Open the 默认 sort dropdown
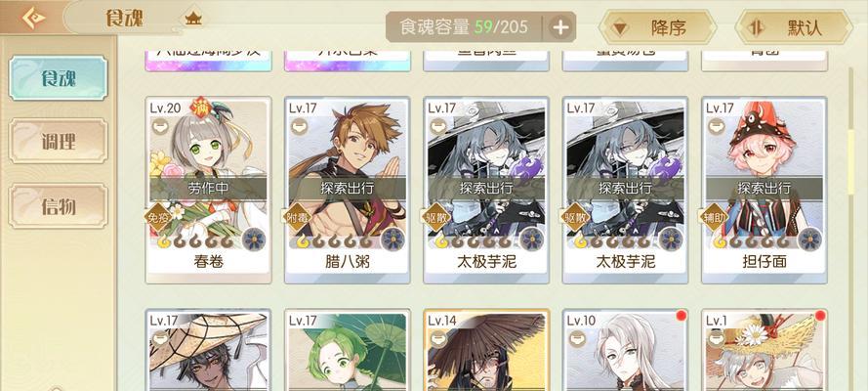This screenshot has width=868, height=391. click(793, 27)
